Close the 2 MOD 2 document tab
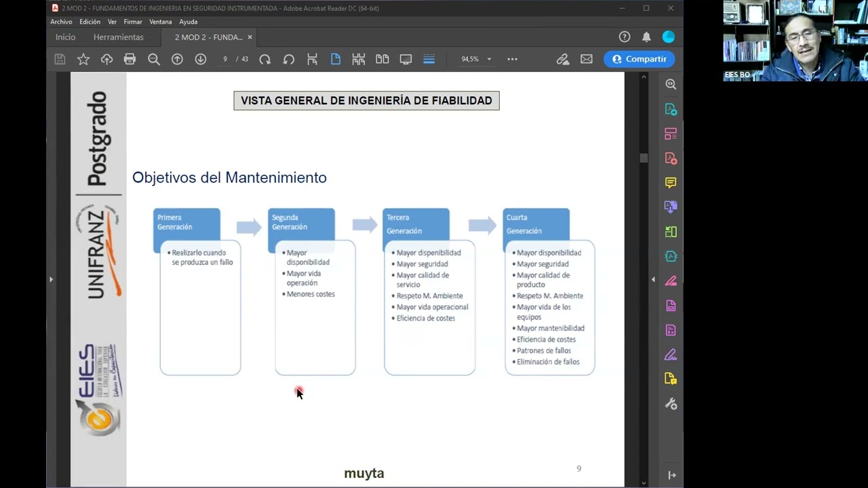This screenshot has width=868, height=488. (250, 37)
